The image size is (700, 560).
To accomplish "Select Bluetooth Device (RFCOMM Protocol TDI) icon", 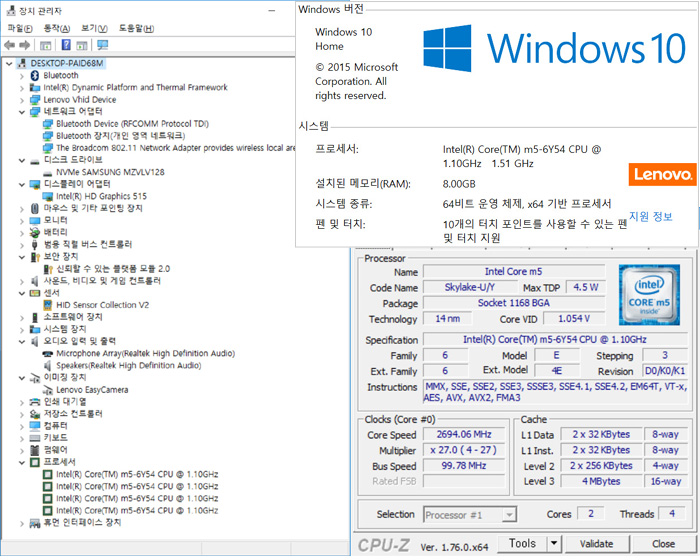I will 47,124.
